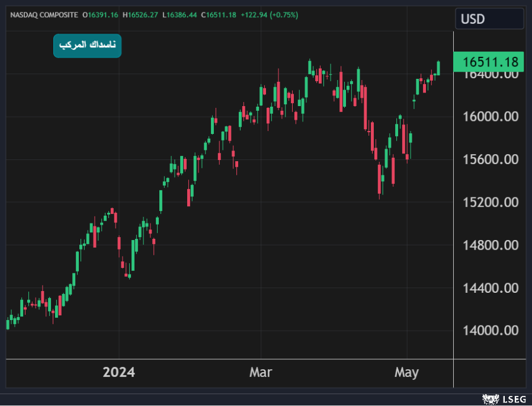Click the open value O16391.16

101,14
